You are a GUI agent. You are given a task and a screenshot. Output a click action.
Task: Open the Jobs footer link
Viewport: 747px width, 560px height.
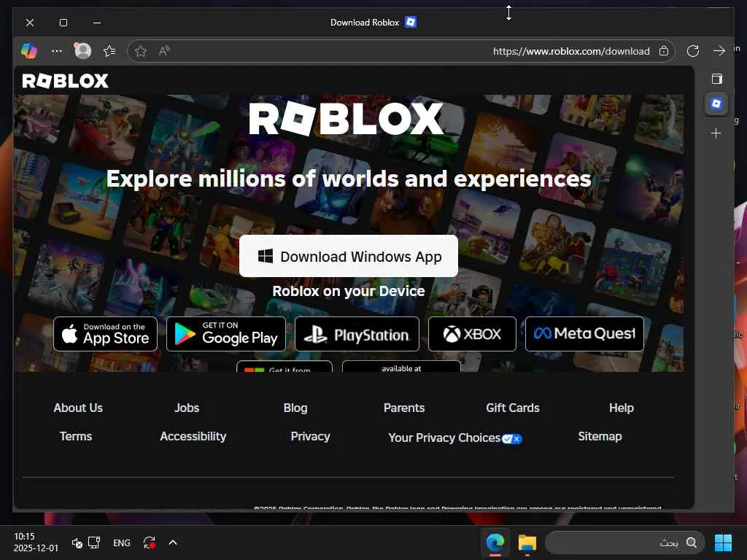pyautogui.click(x=187, y=408)
